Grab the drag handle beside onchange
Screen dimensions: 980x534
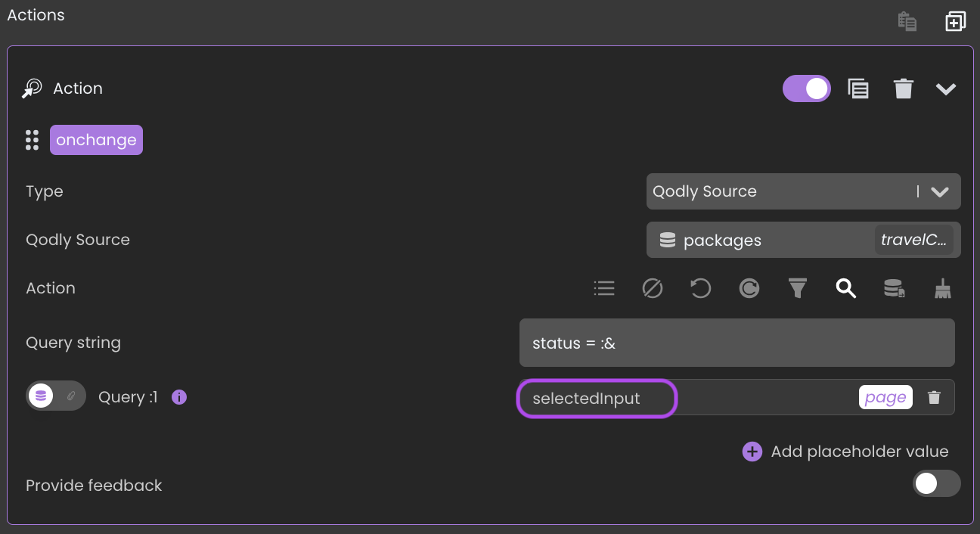(32, 140)
